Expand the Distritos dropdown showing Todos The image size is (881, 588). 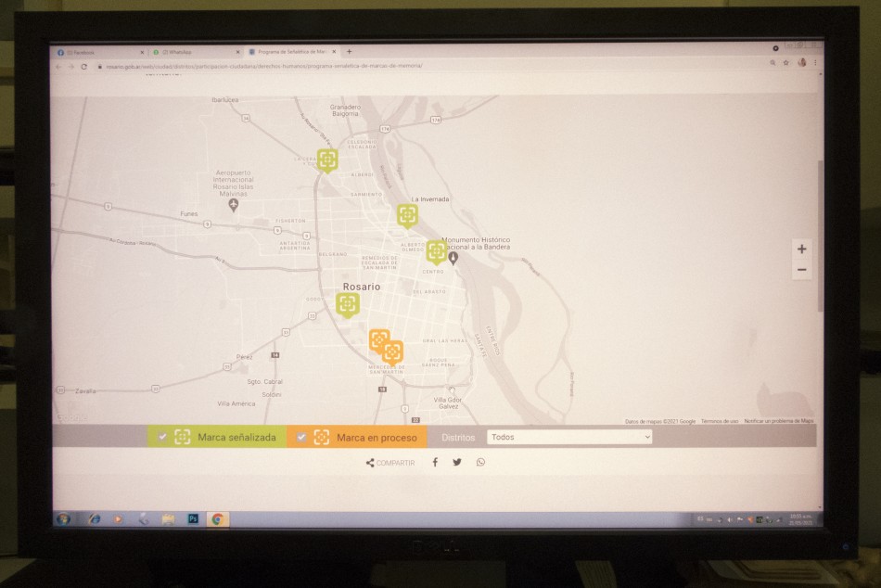569,437
